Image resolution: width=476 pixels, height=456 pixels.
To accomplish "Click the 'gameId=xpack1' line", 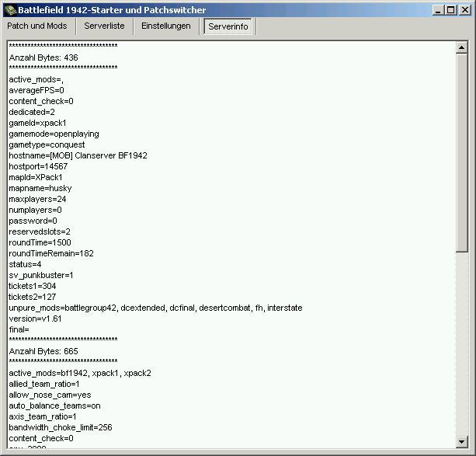I will pyautogui.click(x=37, y=123).
